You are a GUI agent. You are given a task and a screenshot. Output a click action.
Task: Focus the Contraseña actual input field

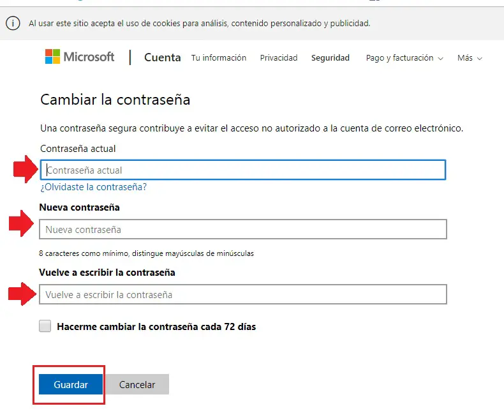pyautogui.click(x=242, y=170)
